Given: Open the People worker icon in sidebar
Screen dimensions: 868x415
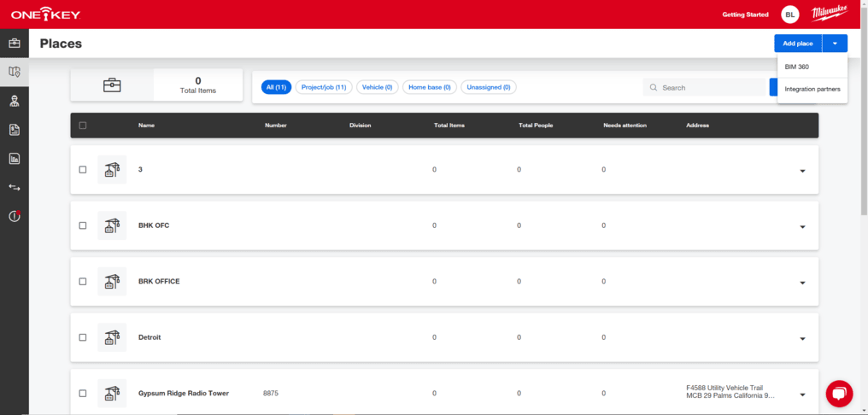Looking at the screenshot, I should 15,101.
